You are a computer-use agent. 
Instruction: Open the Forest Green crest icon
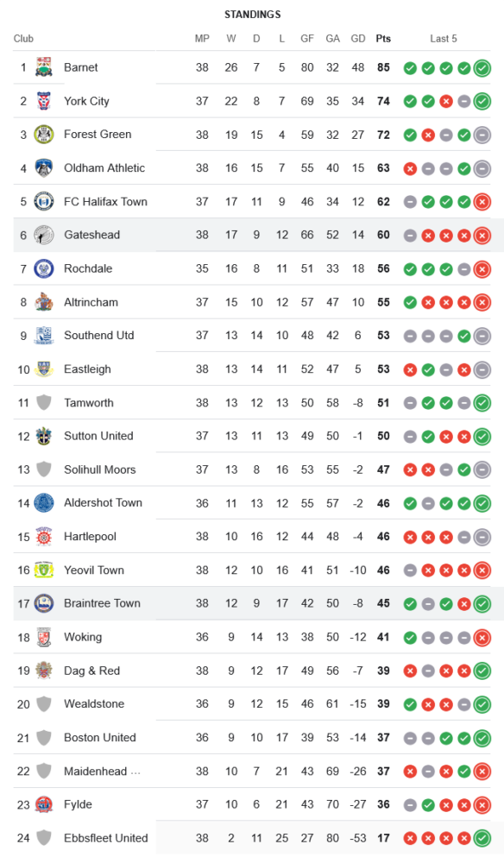pos(44,135)
